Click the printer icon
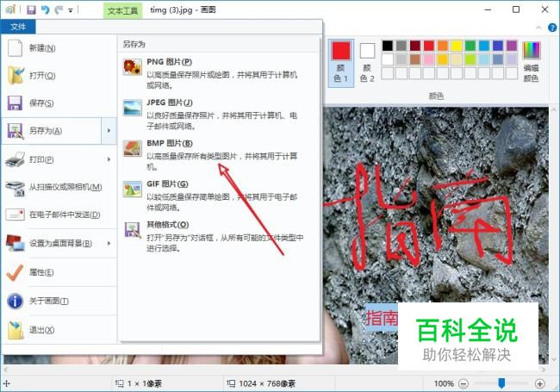Viewport: 560px width, 392px height. (16, 159)
